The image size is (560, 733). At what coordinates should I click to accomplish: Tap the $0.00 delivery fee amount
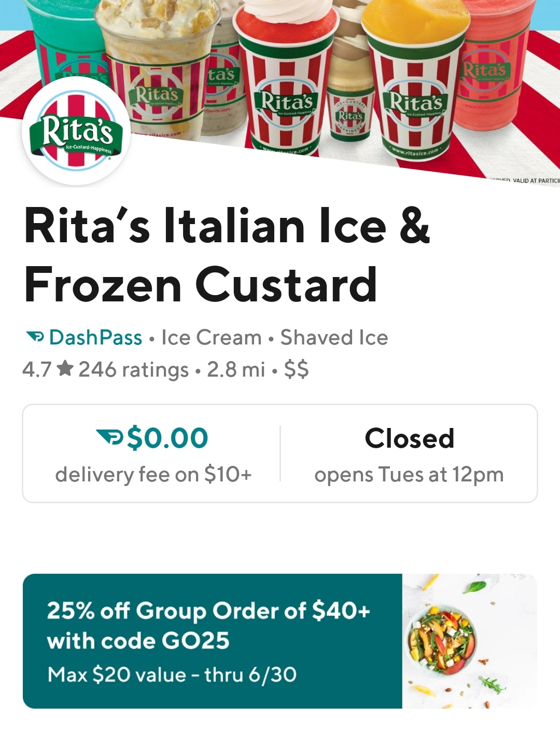coord(167,438)
